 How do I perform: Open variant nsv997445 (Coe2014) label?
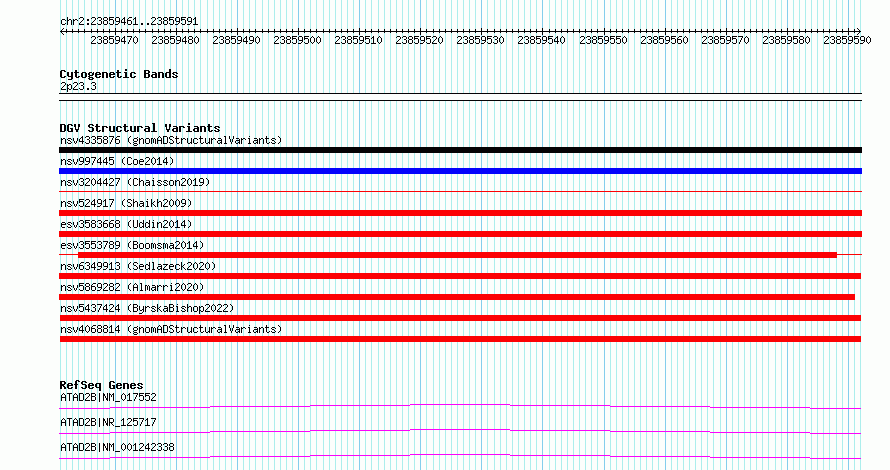click(117, 161)
